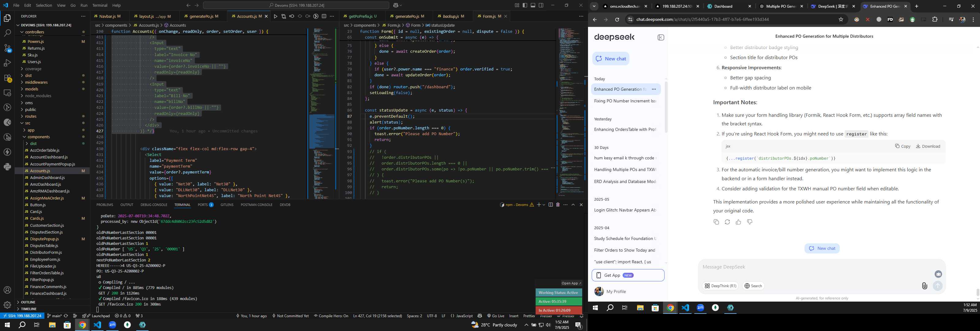Open Windows Start menu on left taskbar

click(7, 325)
